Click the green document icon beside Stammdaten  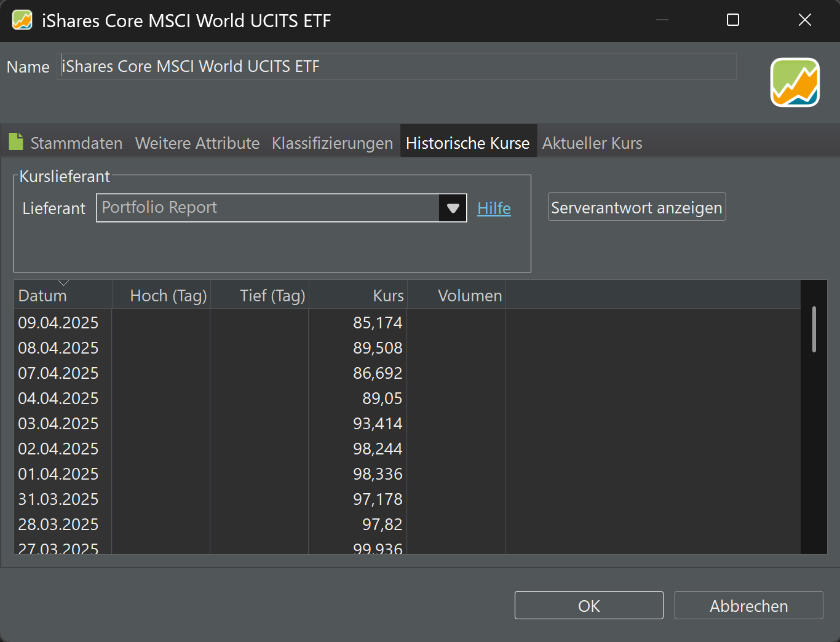[16, 142]
